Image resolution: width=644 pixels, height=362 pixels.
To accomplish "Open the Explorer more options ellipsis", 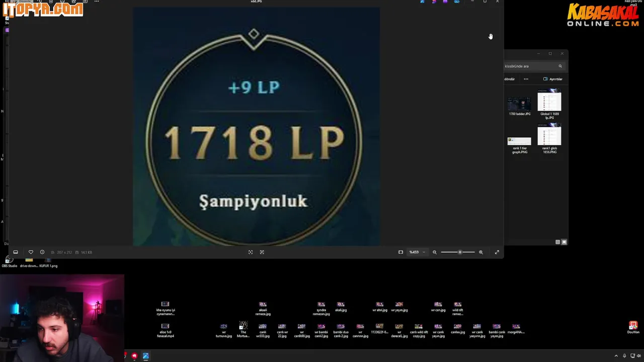I will pyautogui.click(x=526, y=79).
